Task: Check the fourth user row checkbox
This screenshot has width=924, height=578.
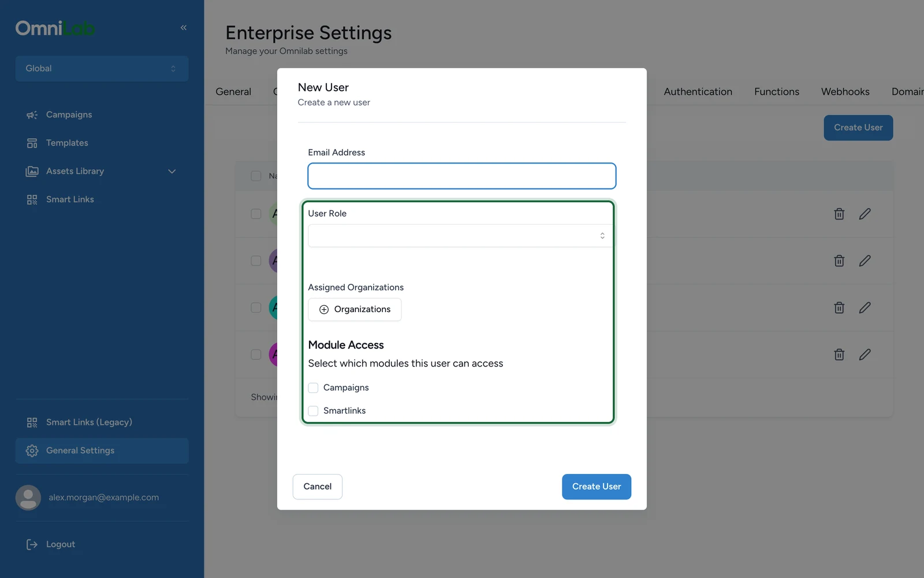Action: (256, 354)
